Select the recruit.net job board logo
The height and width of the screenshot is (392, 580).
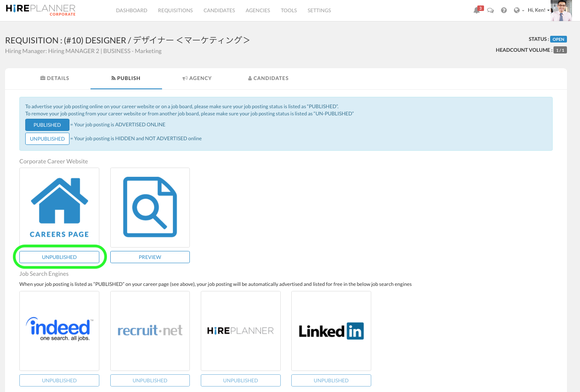150,331
